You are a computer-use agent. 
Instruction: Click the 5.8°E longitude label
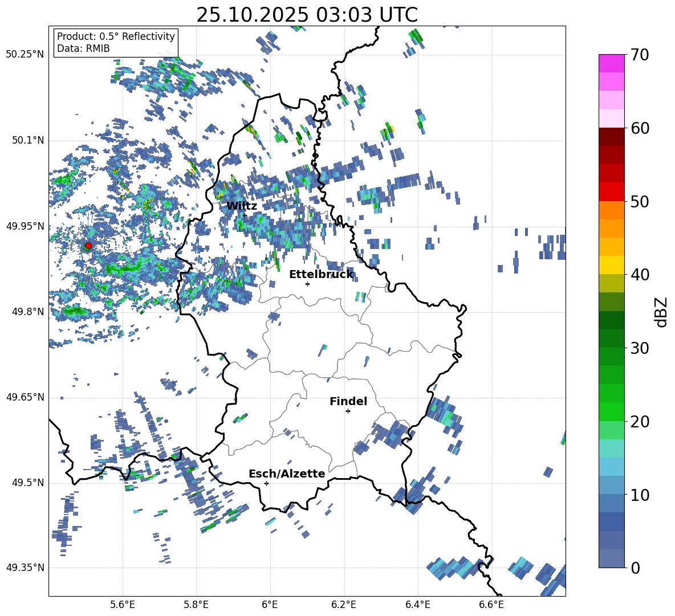196,605
